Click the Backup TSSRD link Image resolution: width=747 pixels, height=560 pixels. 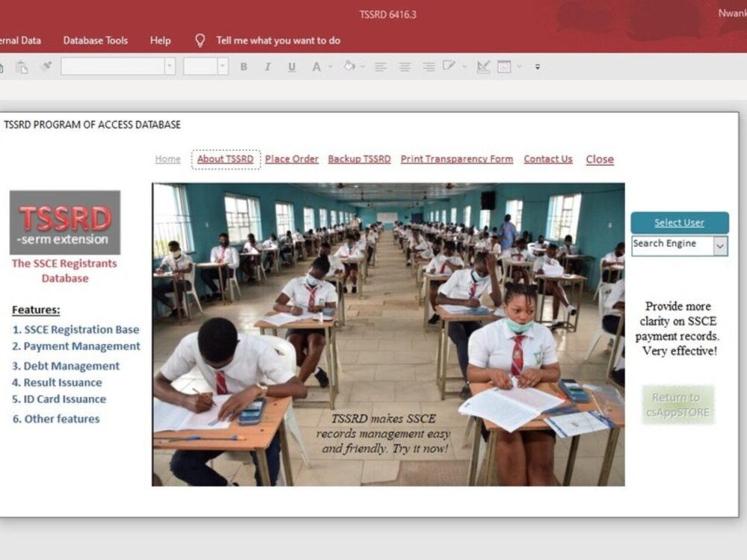click(x=359, y=159)
